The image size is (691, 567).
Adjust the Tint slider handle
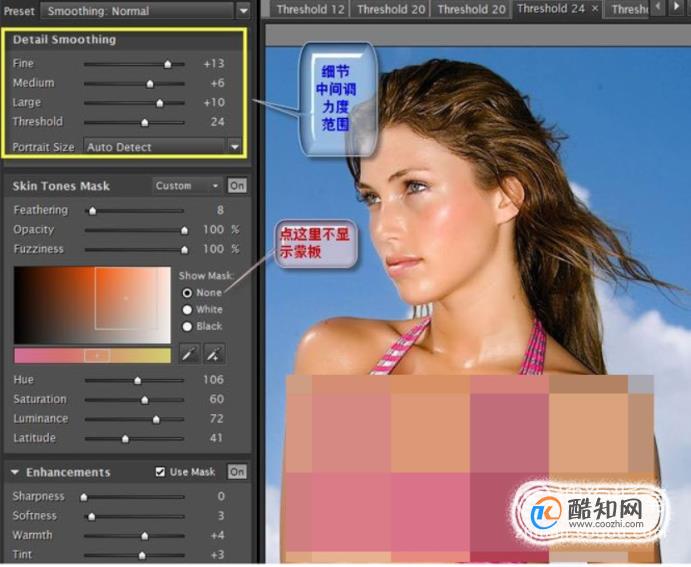coord(142,556)
